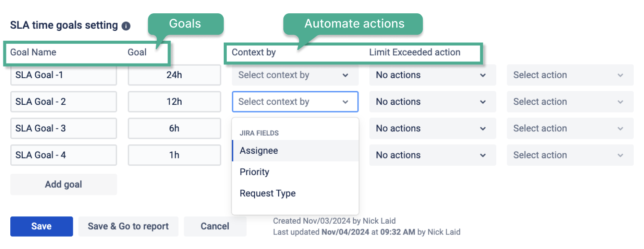644x249 pixels.
Task: Open No actions dropdown for SLA Goal - 4
Action: (x=432, y=155)
